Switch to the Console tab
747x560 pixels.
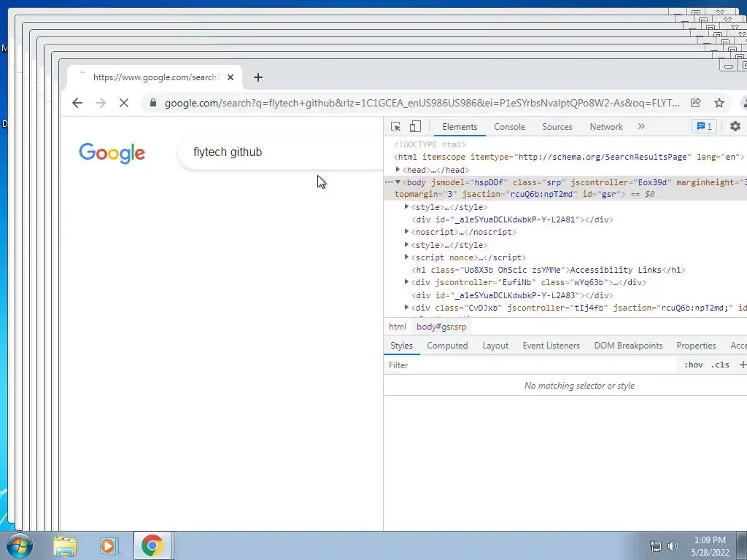[510, 127]
